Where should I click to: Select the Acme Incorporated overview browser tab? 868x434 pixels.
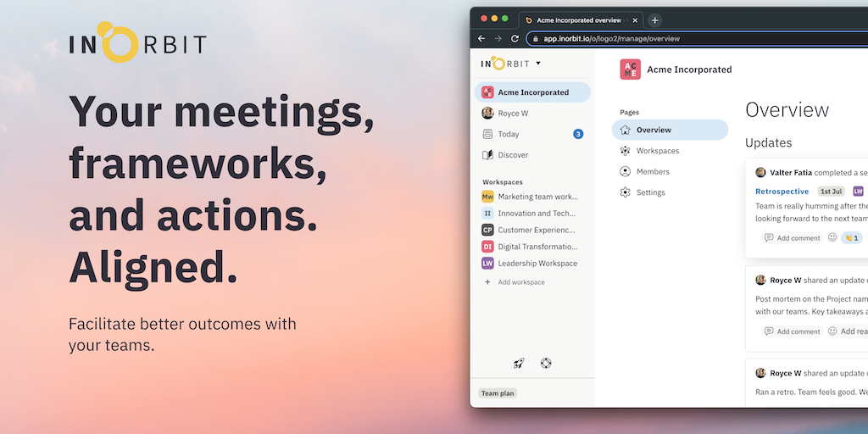coord(581,20)
